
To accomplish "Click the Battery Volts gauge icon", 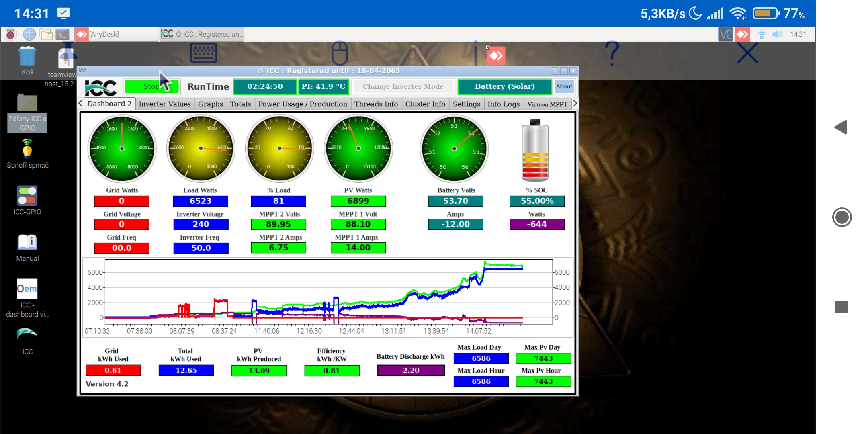I will pos(455,147).
